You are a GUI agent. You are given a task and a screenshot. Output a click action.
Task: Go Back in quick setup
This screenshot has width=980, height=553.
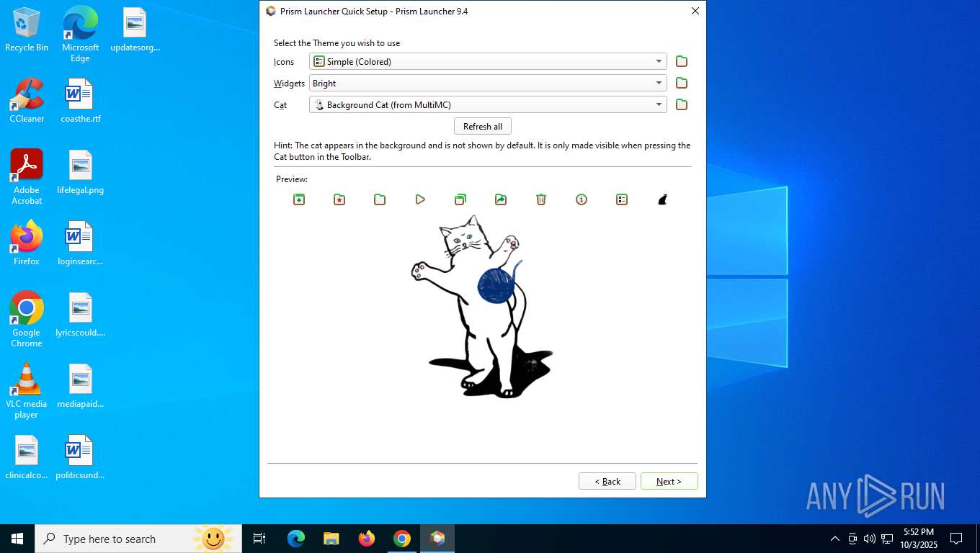click(x=607, y=481)
